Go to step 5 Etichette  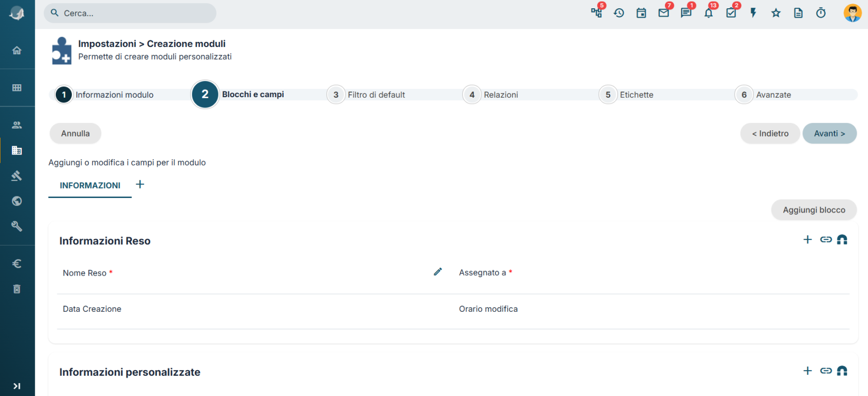[x=627, y=95]
